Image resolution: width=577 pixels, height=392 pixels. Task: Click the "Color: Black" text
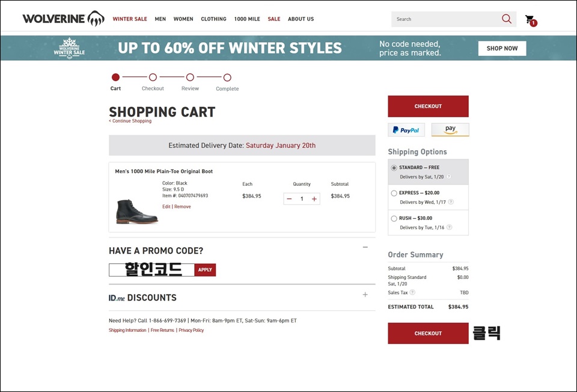(x=175, y=183)
